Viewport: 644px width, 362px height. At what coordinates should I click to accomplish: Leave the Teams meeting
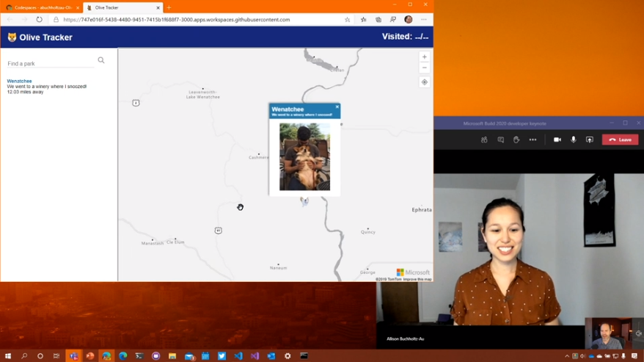pyautogui.click(x=621, y=140)
